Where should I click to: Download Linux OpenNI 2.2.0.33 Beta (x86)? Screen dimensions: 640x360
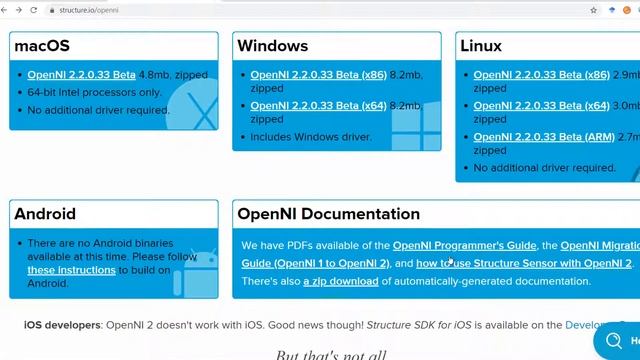tap(542, 75)
